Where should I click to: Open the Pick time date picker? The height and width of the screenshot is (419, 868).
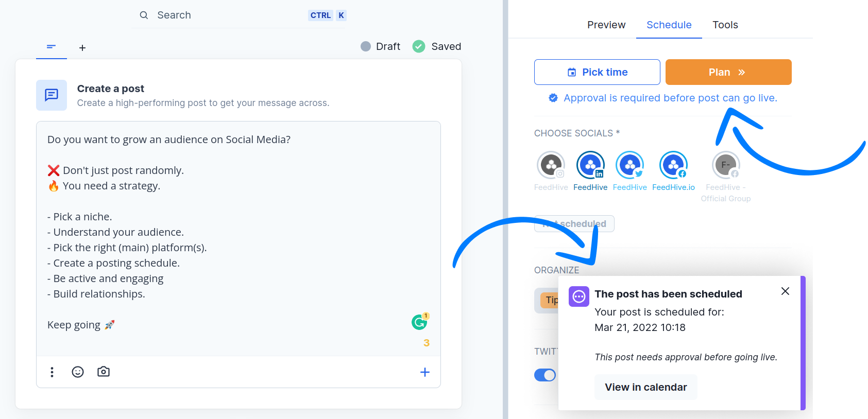[x=597, y=72]
